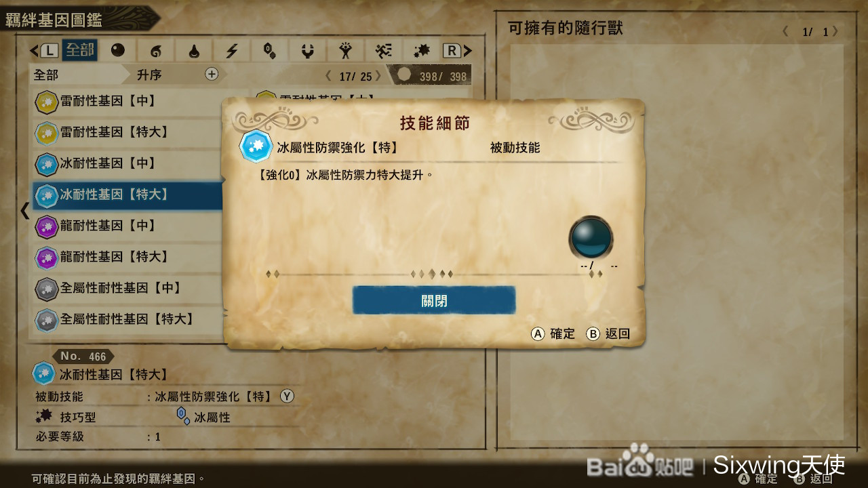Select the water droplet element filter

pyautogui.click(x=194, y=50)
